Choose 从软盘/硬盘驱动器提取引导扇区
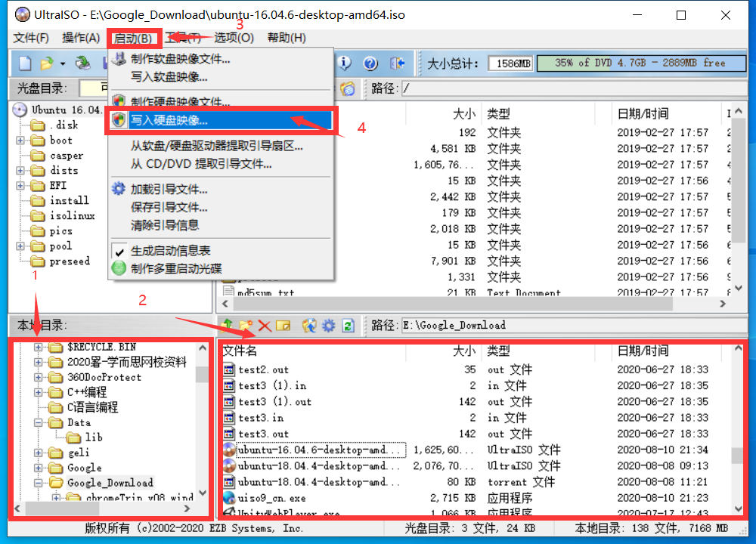This screenshot has width=756, height=544. click(x=222, y=146)
